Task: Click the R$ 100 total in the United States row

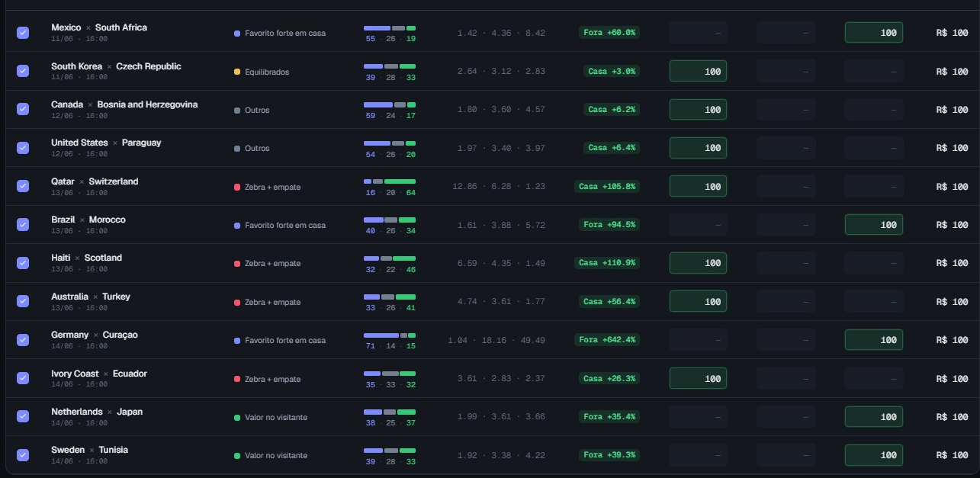Action: pyautogui.click(x=952, y=148)
